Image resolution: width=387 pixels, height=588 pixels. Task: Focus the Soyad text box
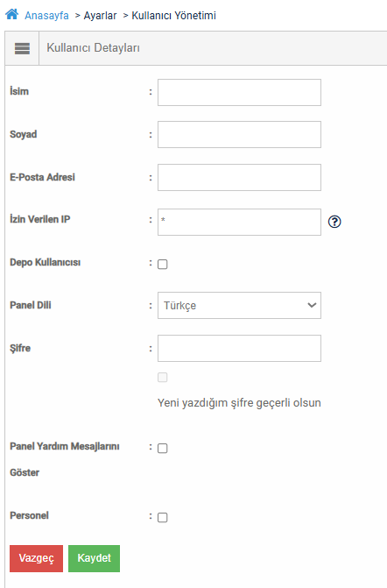click(x=239, y=134)
